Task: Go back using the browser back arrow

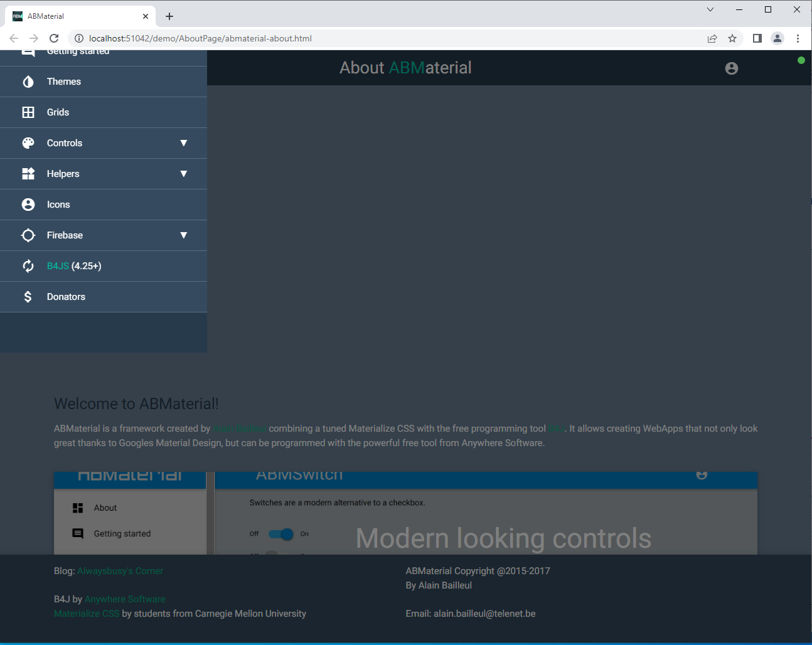Action: click(x=14, y=38)
